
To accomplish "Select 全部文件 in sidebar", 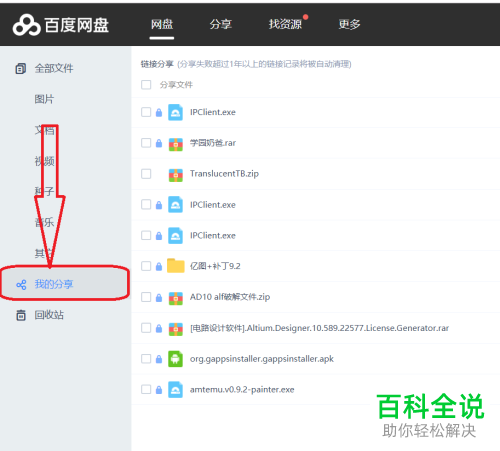I will click(54, 69).
